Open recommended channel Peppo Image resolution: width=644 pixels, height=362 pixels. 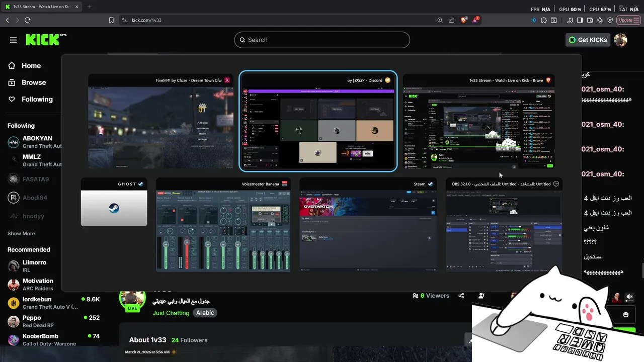[x=54, y=321]
